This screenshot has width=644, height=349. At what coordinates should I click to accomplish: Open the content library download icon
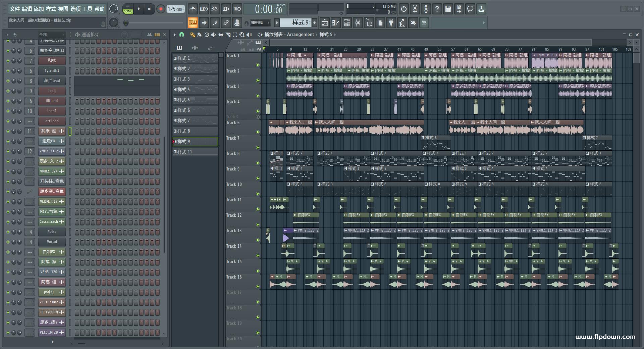[x=481, y=9]
